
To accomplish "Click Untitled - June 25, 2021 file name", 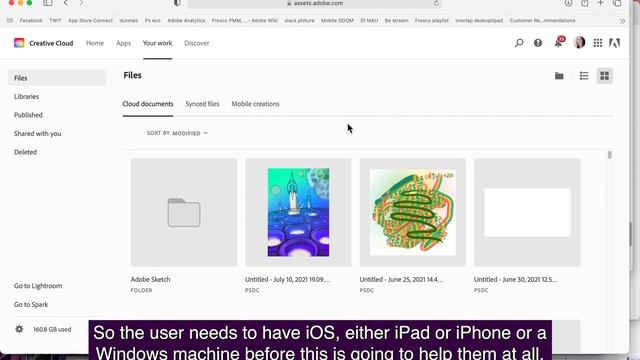I will (x=401, y=280).
